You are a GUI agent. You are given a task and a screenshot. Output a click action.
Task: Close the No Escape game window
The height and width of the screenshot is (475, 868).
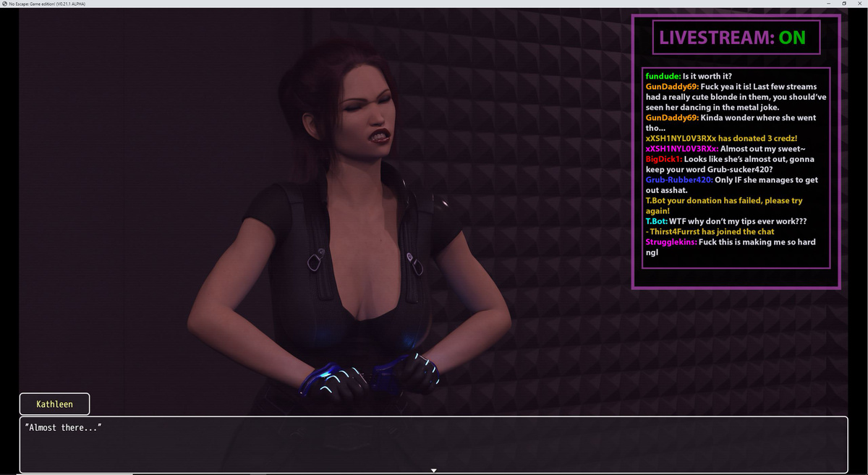[860, 4]
